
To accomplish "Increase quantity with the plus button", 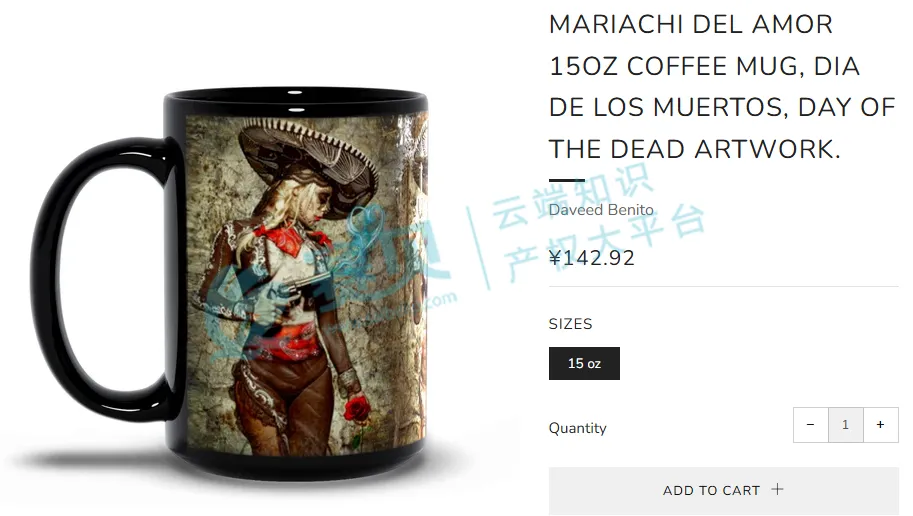I will 880,425.
